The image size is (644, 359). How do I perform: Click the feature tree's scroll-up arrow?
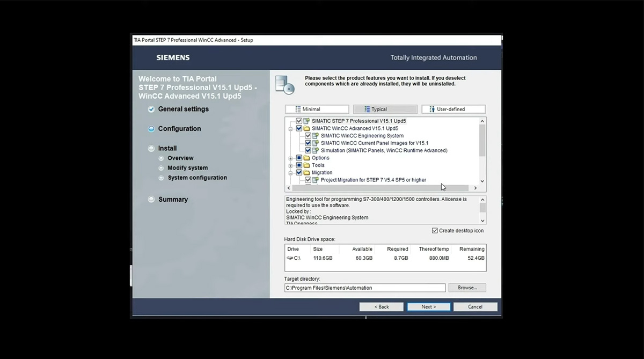(482, 121)
